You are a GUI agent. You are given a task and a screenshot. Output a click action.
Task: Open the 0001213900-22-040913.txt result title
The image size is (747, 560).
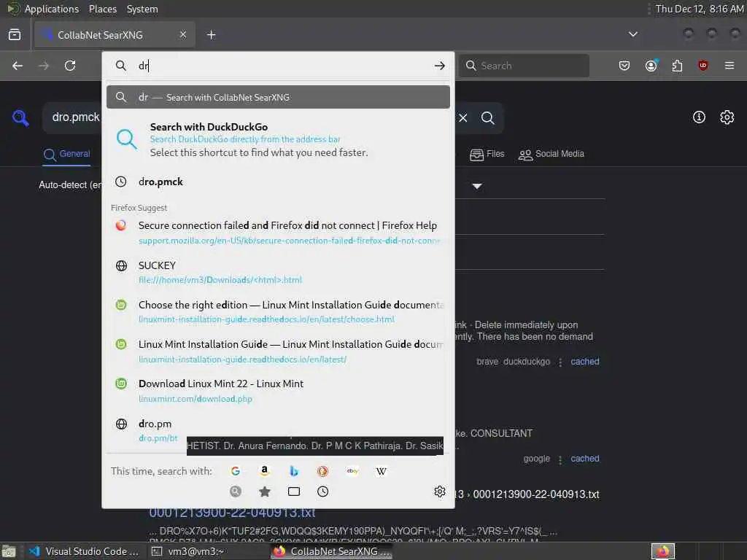[232, 513]
